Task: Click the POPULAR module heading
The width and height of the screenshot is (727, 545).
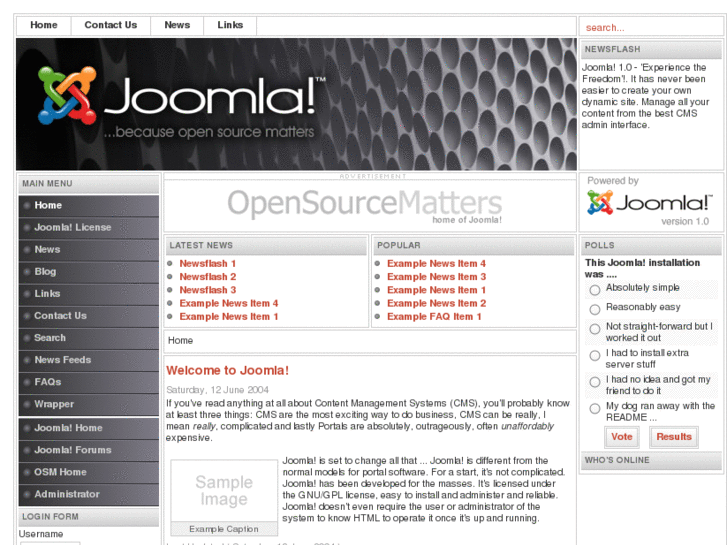Action: click(x=399, y=245)
